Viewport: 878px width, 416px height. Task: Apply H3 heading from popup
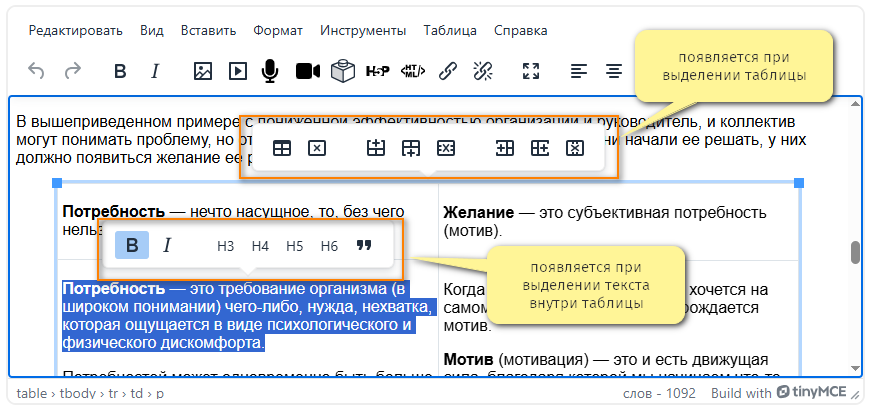225,246
